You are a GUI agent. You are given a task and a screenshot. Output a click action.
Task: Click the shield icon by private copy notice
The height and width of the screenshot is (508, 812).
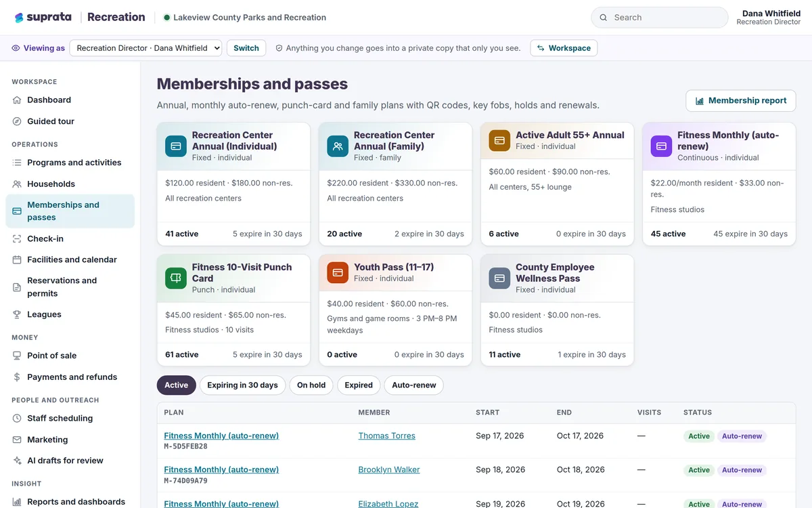279,48
